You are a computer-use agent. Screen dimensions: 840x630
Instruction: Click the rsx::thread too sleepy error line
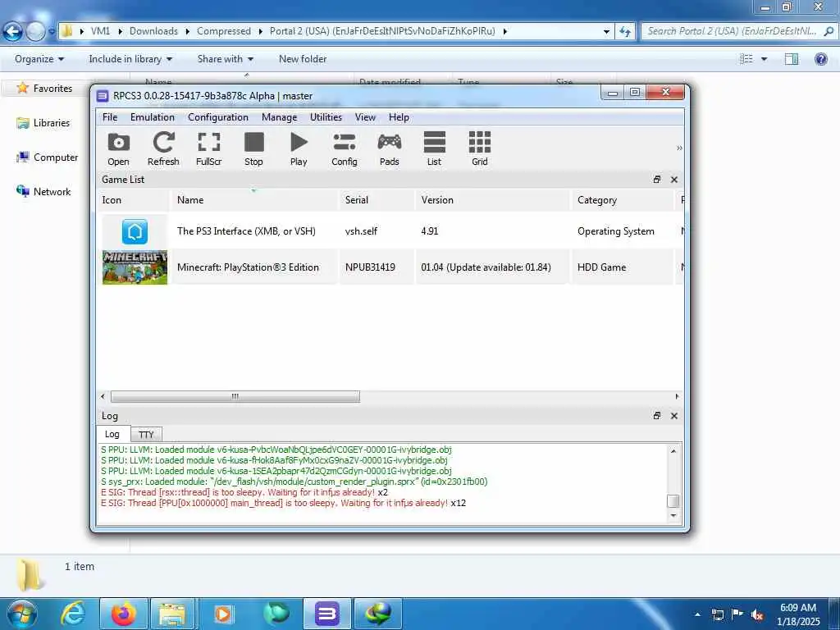[244, 492]
